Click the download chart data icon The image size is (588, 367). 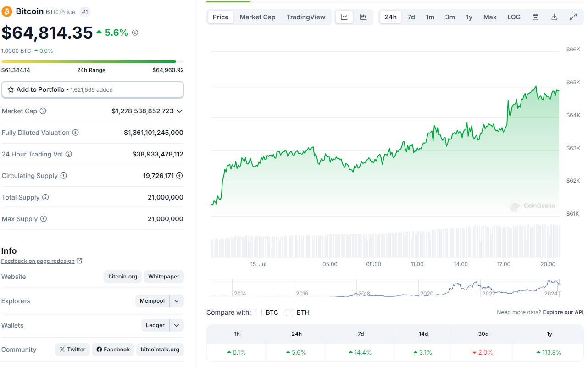pyautogui.click(x=554, y=17)
